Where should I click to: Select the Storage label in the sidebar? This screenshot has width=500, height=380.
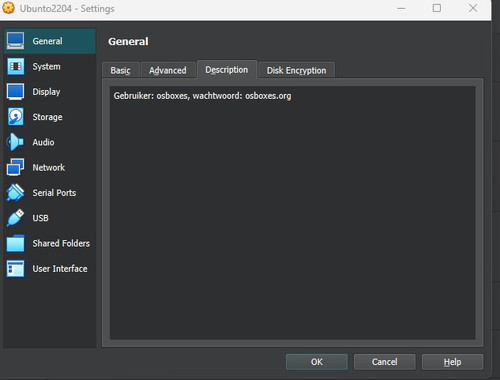47,117
